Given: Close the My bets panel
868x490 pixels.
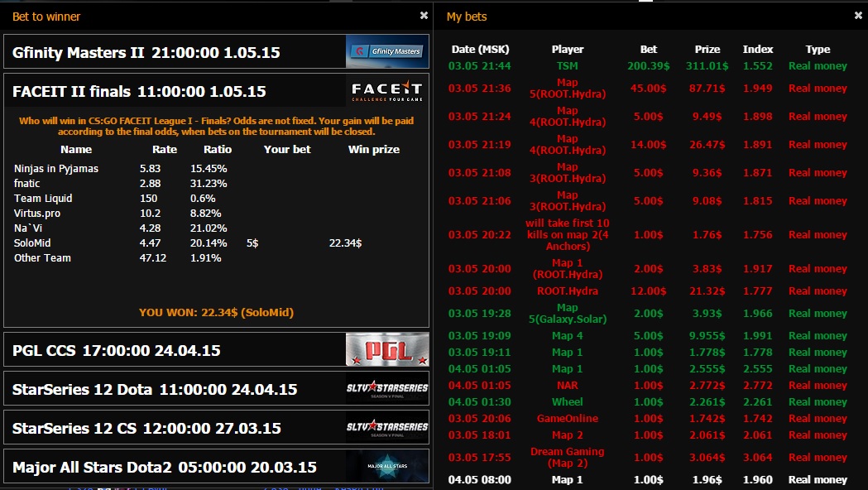Looking at the screenshot, I should pyautogui.click(x=858, y=16).
